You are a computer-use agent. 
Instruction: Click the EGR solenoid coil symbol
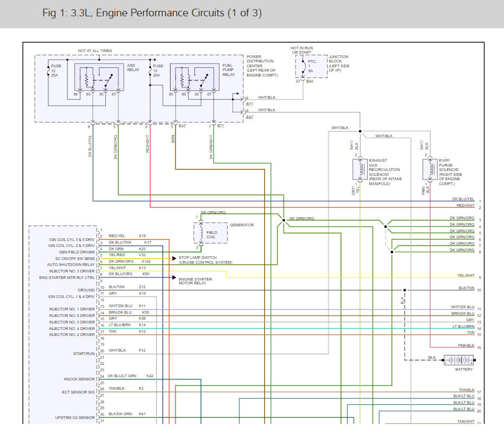click(360, 169)
